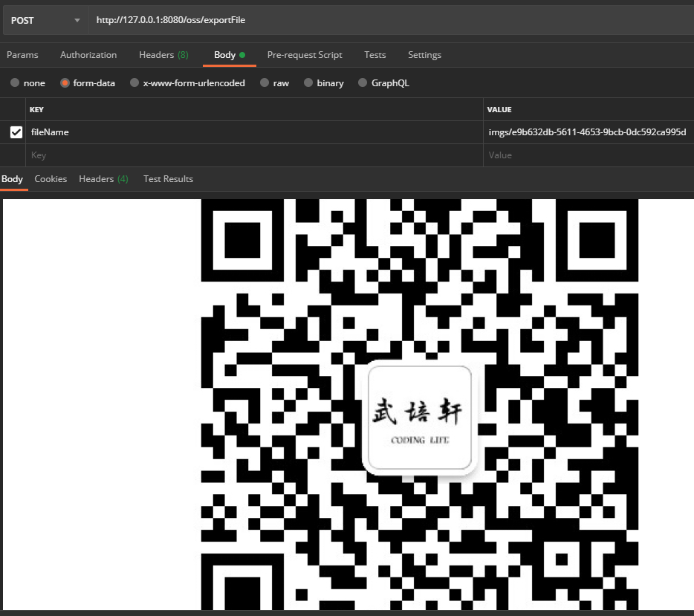Edit the fileName value field
Image resolution: width=694 pixels, height=616 pixels.
[587, 132]
